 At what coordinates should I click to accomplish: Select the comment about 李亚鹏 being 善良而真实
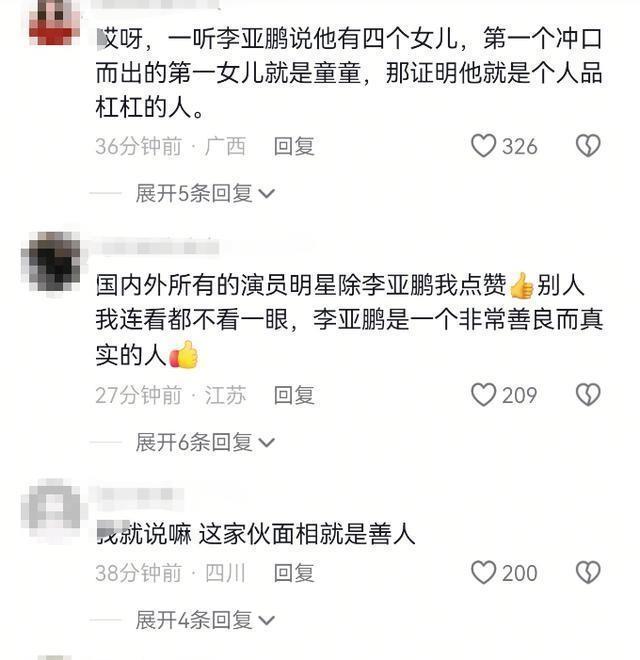[x=349, y=320]
